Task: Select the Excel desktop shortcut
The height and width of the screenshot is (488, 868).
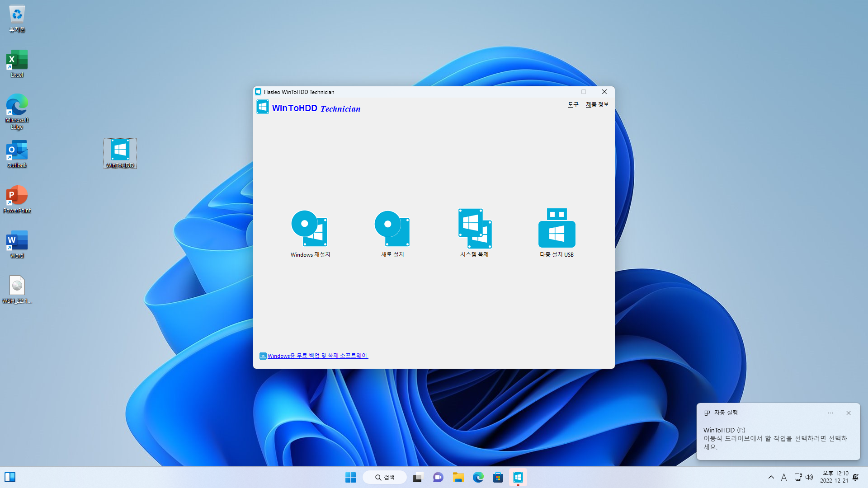Action: (17, 64)
